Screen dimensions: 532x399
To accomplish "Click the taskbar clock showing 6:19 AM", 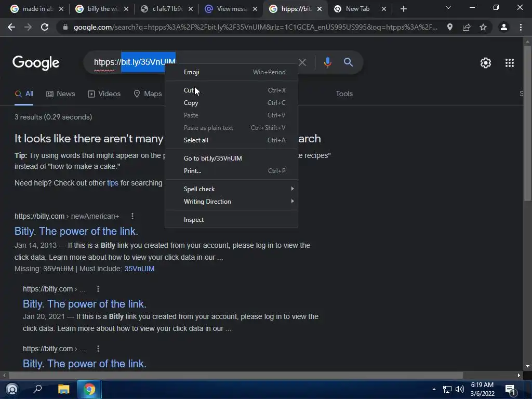I will click(x=482, y=389).
